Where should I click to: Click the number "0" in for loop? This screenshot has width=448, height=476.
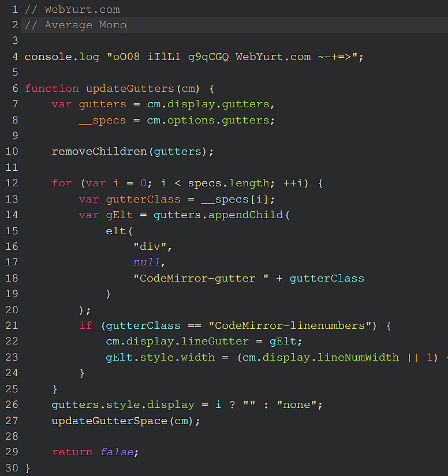click(x=143, y=183)
